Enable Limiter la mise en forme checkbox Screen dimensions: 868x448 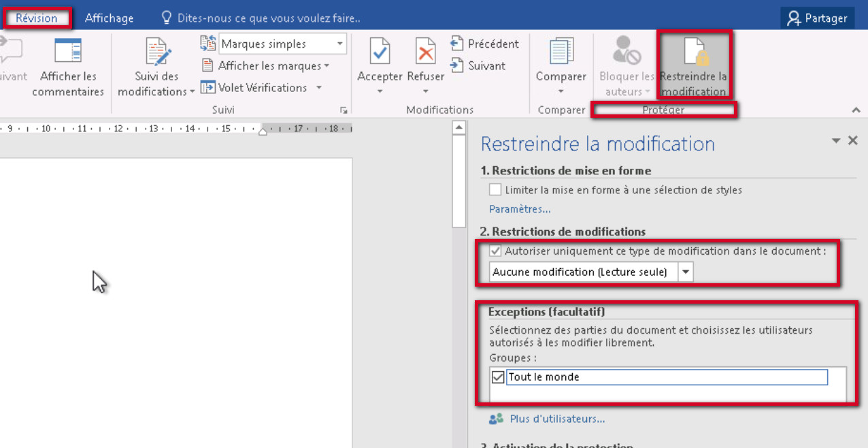pos(495,190)
